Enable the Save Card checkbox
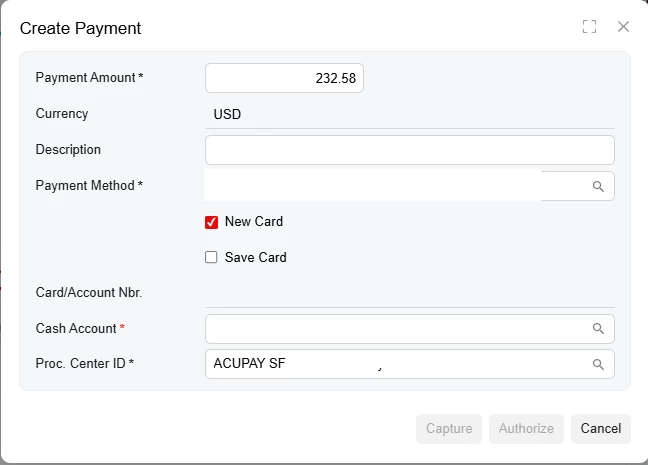Image resolution: width=648 pixels, height=465 pixels. (211, 257)
